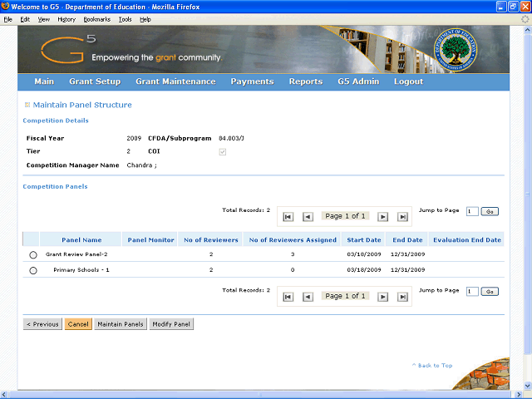Click previous page arrow in top pagination
Screen dimensions: 532x399
(x=308, y=217)
